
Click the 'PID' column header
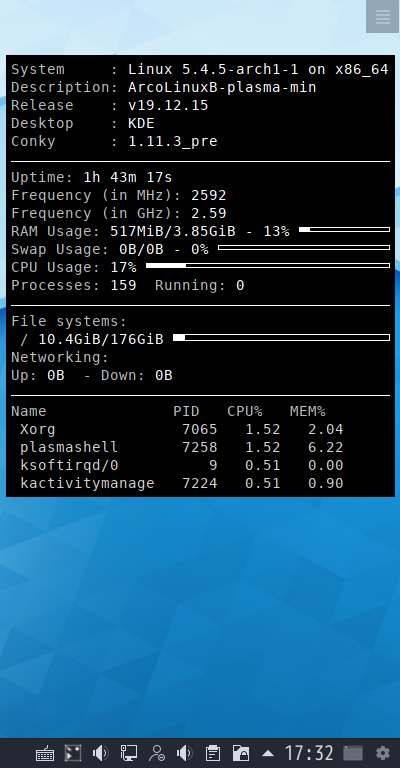pos(186,411)
